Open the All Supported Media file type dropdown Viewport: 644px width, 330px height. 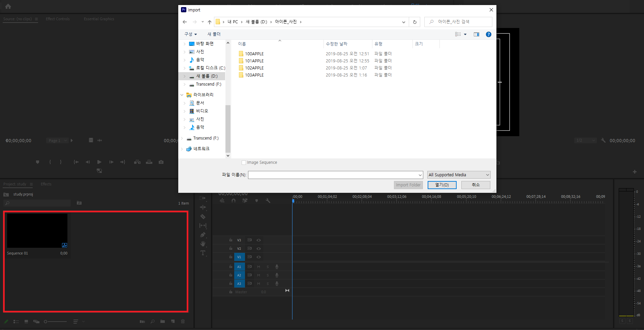coord(459,175)
